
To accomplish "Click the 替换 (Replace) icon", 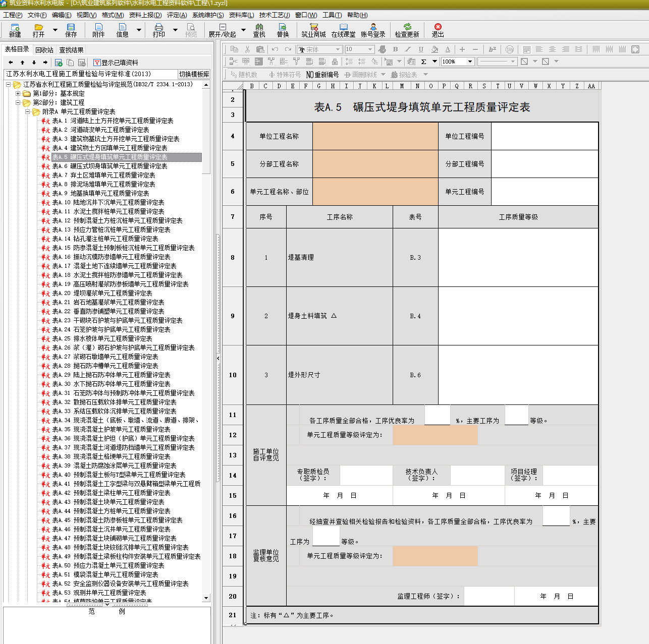I will click(283, 30).
